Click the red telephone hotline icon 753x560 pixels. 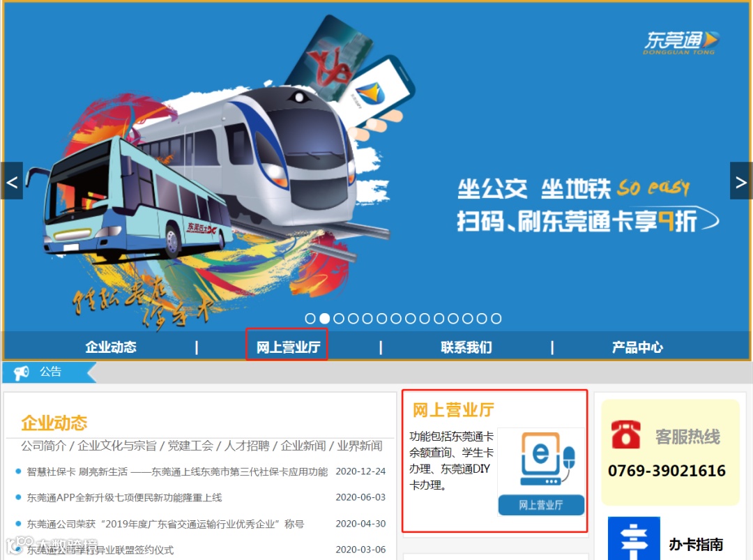point(625,434)
